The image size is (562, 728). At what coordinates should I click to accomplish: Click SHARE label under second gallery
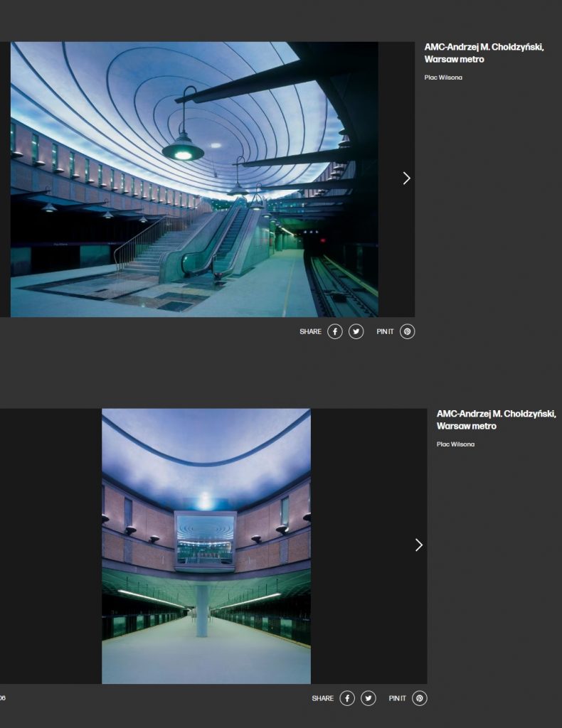[x=323, y=698]
